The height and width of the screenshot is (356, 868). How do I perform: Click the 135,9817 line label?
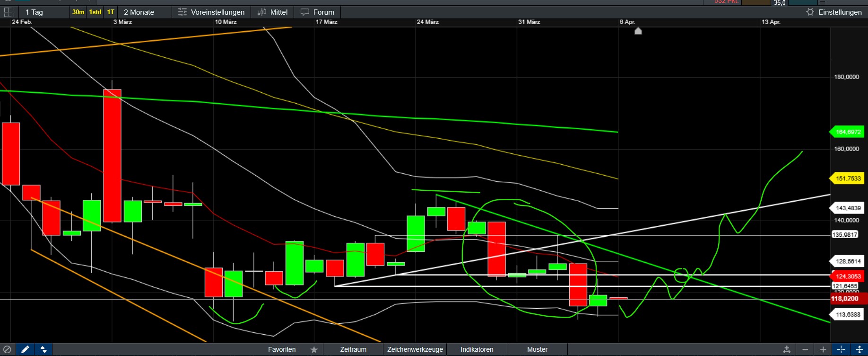pos(845,235)
